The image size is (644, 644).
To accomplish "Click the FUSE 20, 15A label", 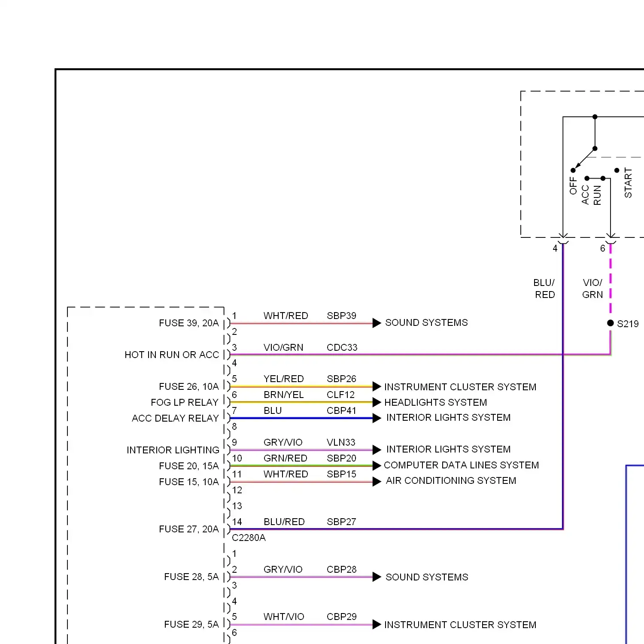I will pos(189,466).
